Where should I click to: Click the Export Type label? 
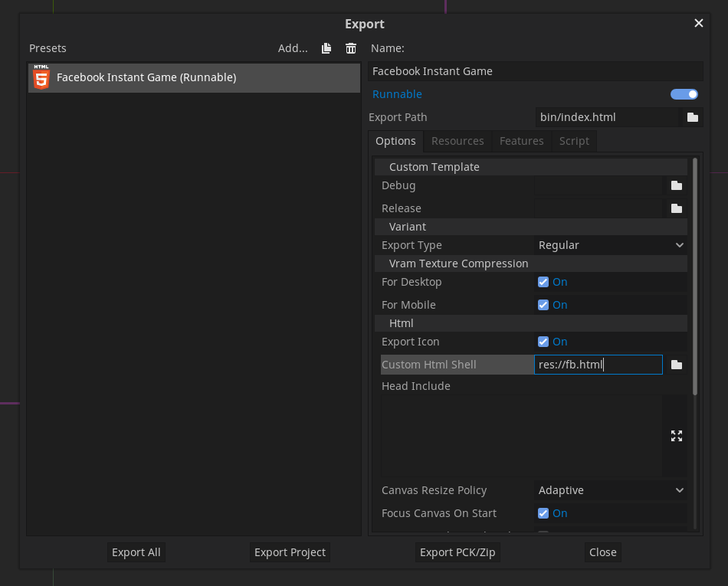pyautogui.click(x=412, y=245)
